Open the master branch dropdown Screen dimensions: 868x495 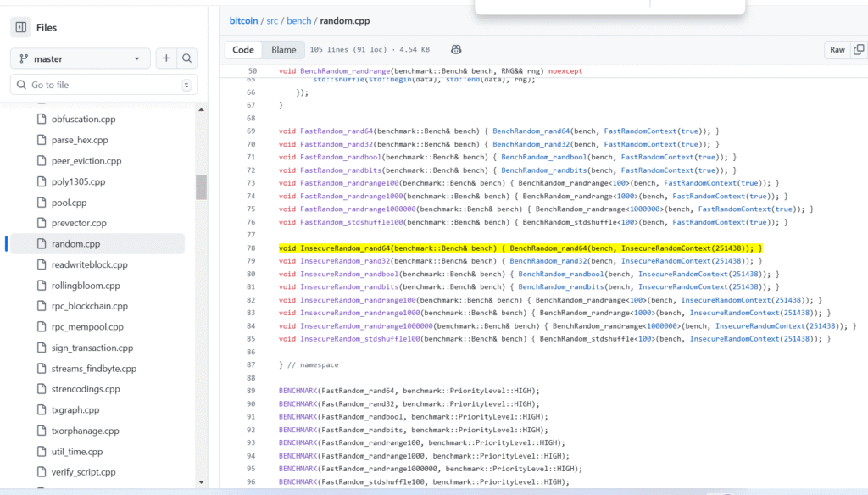click(x=79, y=58)
